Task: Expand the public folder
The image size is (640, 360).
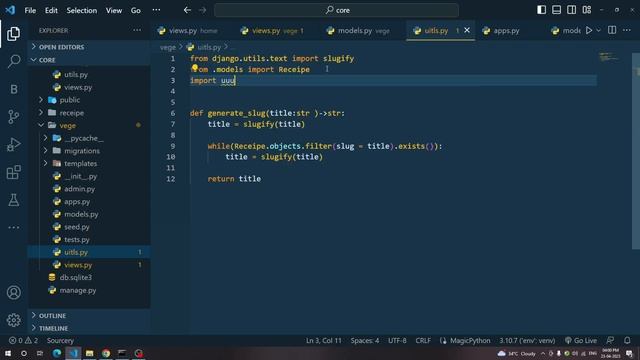Action: [x=89, y=100]
